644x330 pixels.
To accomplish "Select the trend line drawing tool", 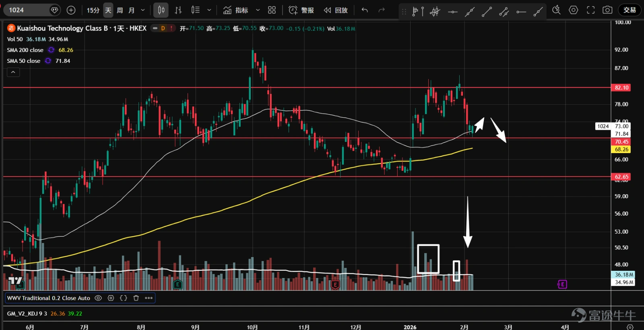I will 487,11.
